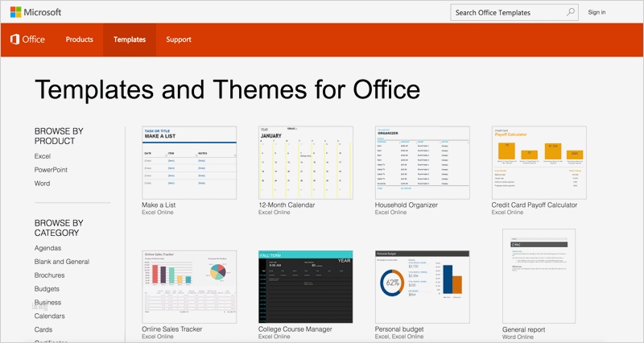This screenshot has height=343, width=644.
Task: Open the Budgets category
Action: coord(47,289)
